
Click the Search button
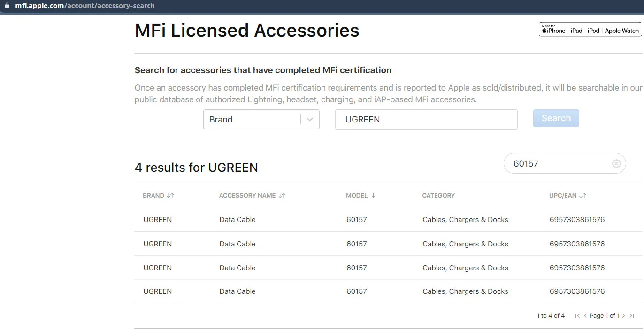point(556,118)
